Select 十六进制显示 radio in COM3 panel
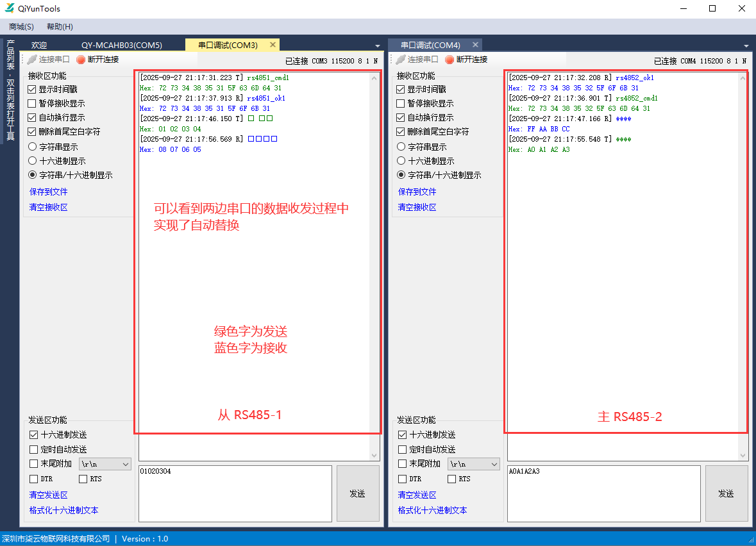756x546 pixels. point(32,161)
